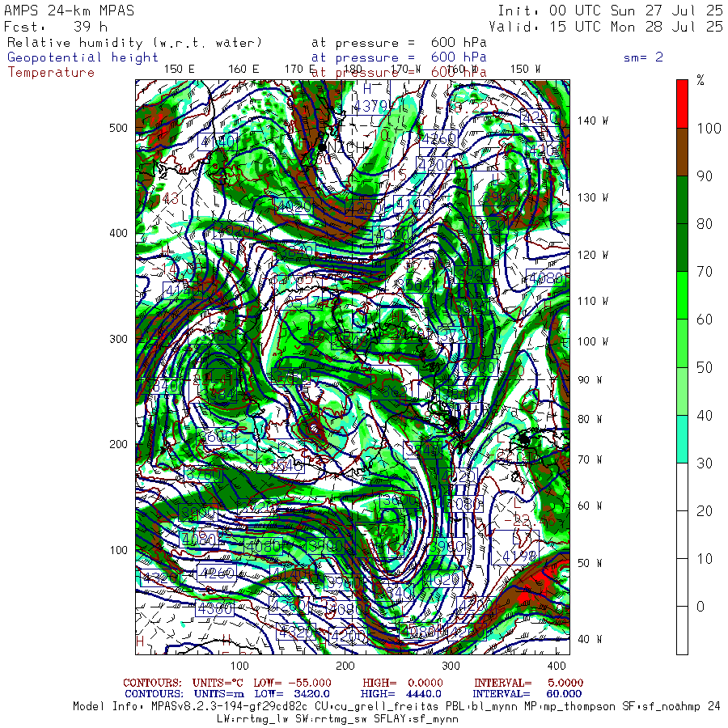
Task: Click the '80 W' longitude label
Action: tap(590, 419)
